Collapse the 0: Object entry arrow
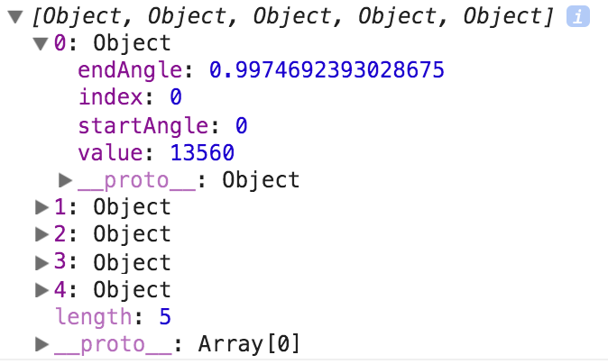 tap(40, 43)
